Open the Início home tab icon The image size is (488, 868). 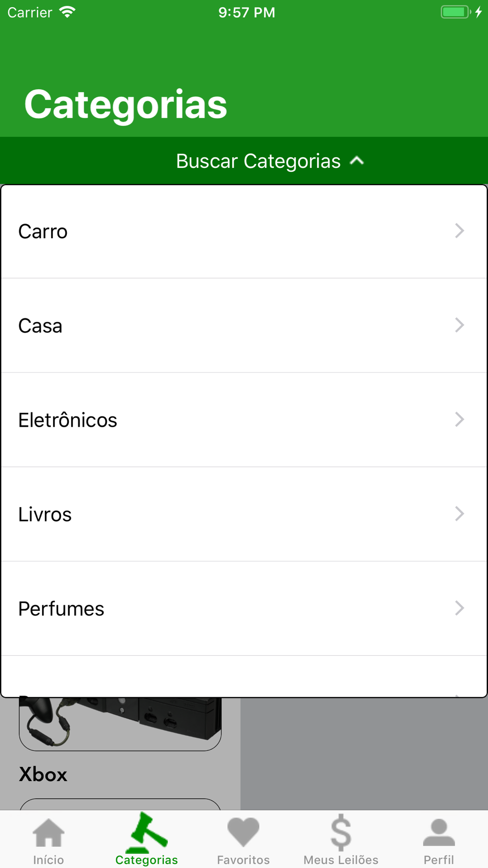pos(48,832)
